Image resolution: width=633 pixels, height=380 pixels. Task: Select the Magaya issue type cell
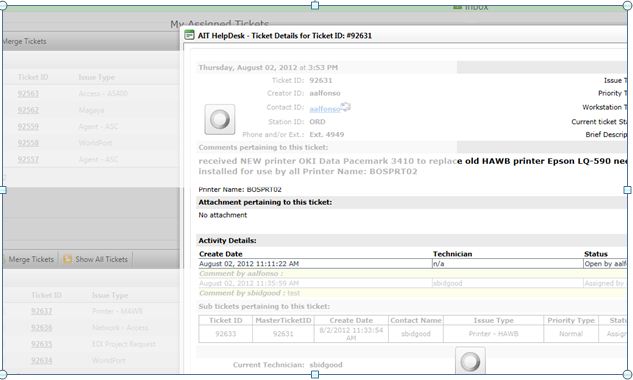[91, 110]
